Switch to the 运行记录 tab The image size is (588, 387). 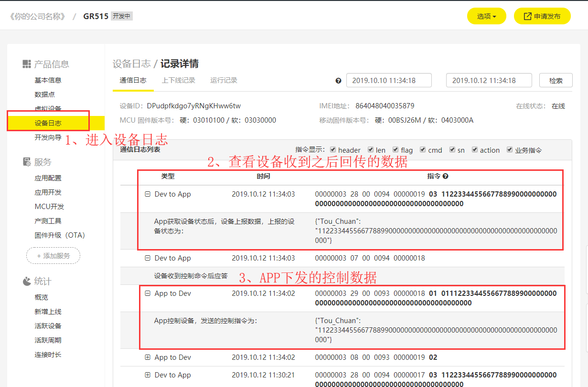[224, 80]
